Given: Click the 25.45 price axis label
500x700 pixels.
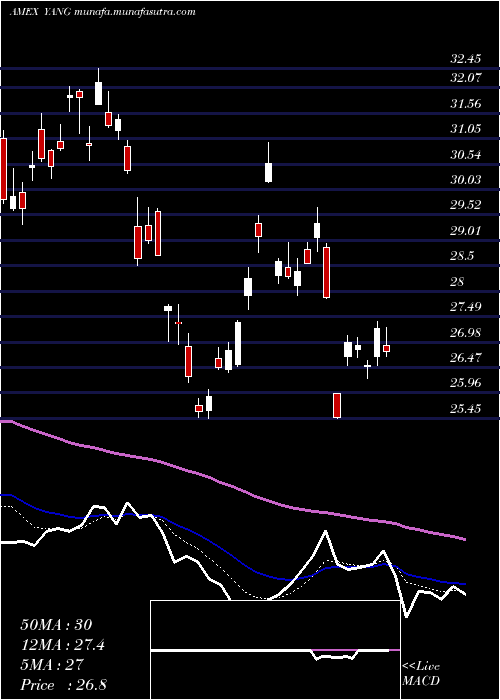Looking at the screenshot, I should [x=465, y=408].
